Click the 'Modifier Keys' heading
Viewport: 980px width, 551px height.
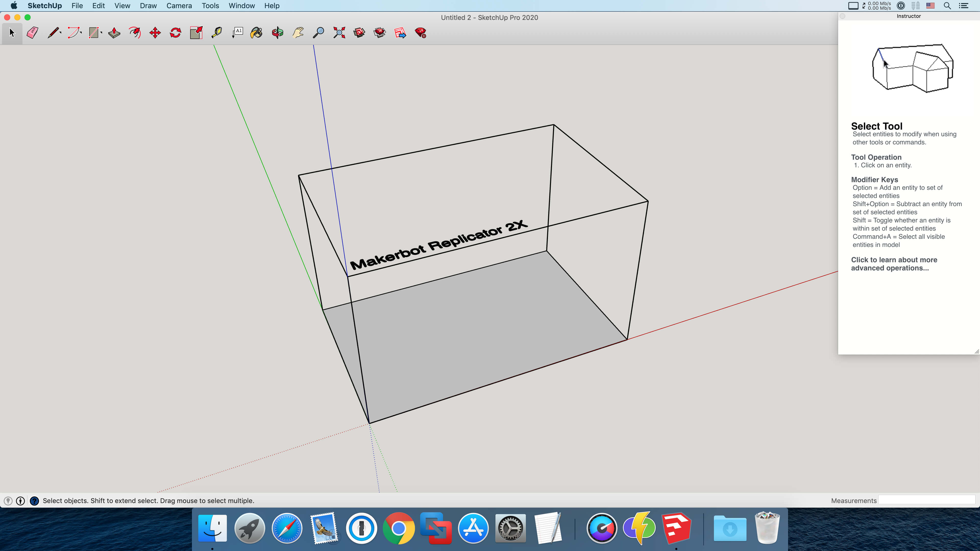click(x=875, y=180)
